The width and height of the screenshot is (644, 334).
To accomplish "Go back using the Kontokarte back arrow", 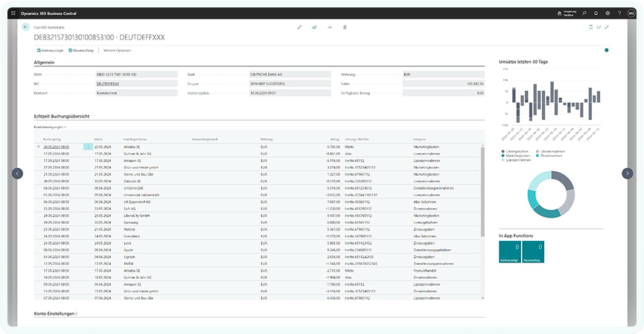I will point(26,27).
